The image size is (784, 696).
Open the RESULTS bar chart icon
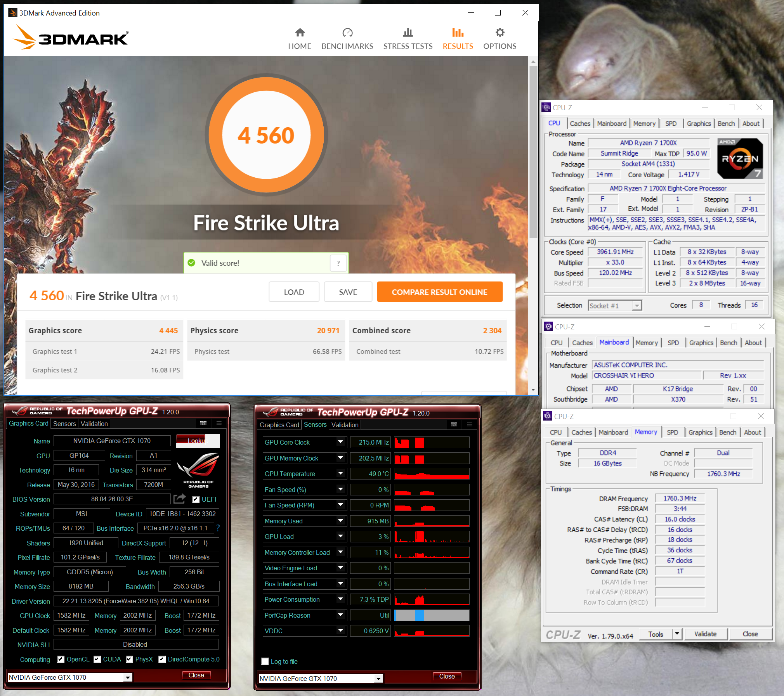tap(458, 32)
